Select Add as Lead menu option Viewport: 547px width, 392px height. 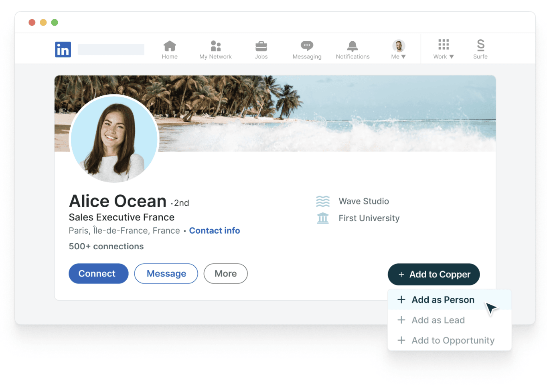click(438, 320)
